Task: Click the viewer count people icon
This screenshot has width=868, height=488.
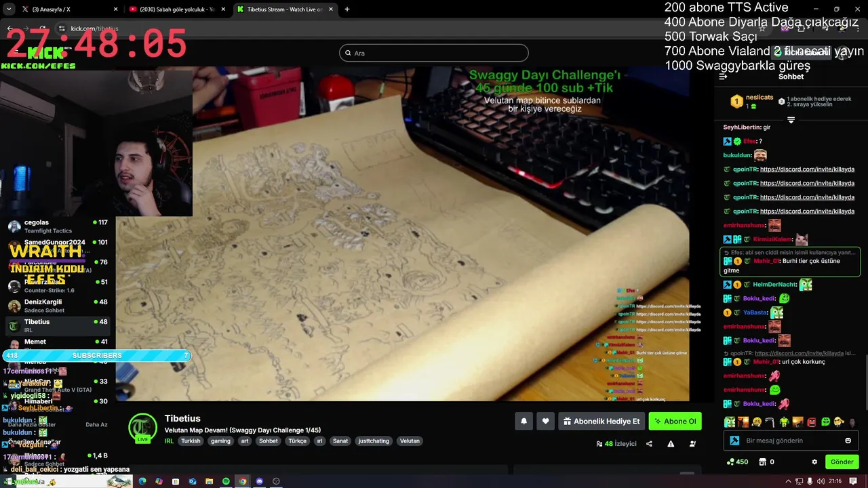Action: [x=599, y=444]
